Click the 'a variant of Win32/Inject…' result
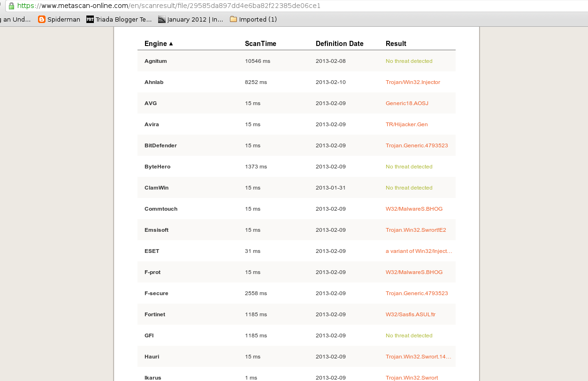 [x=419, y=251]
